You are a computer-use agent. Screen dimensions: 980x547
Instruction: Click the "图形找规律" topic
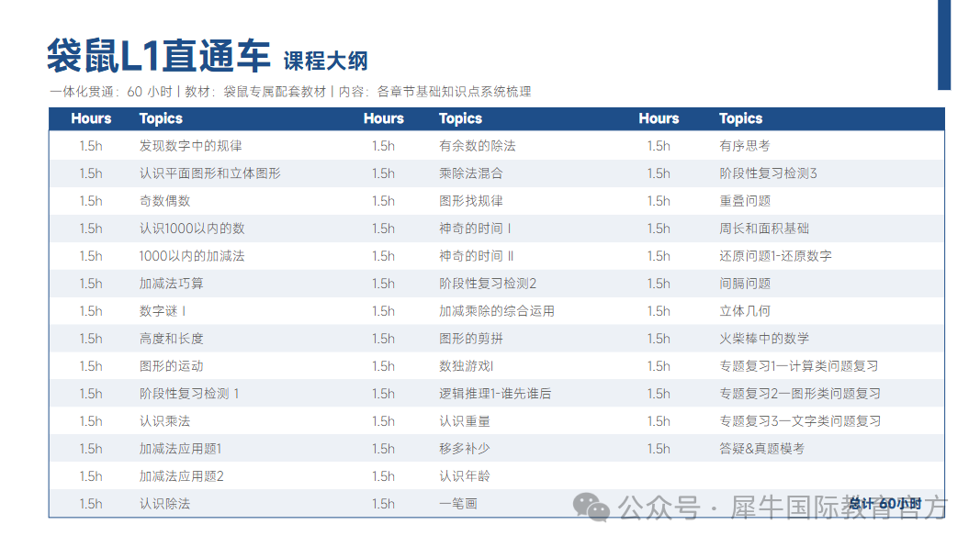[471, 201]
